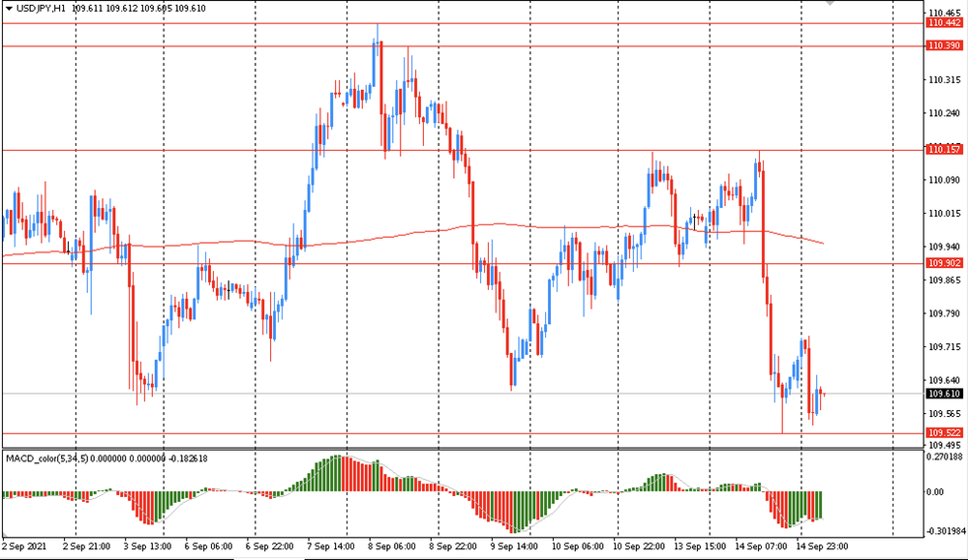This screenshot has width=968, height=560.
Task: Click the 109.495 value on price scale
Action: (945, 445)
